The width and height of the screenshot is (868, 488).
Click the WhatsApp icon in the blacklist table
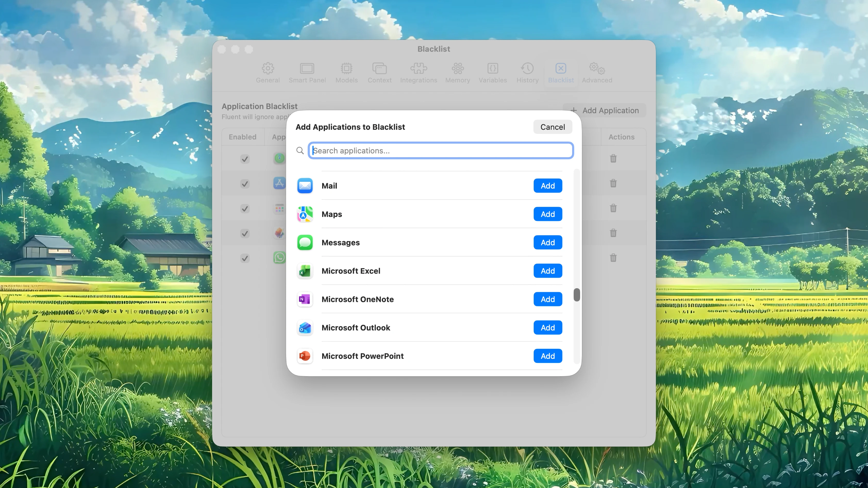click(x=279, y=258)
